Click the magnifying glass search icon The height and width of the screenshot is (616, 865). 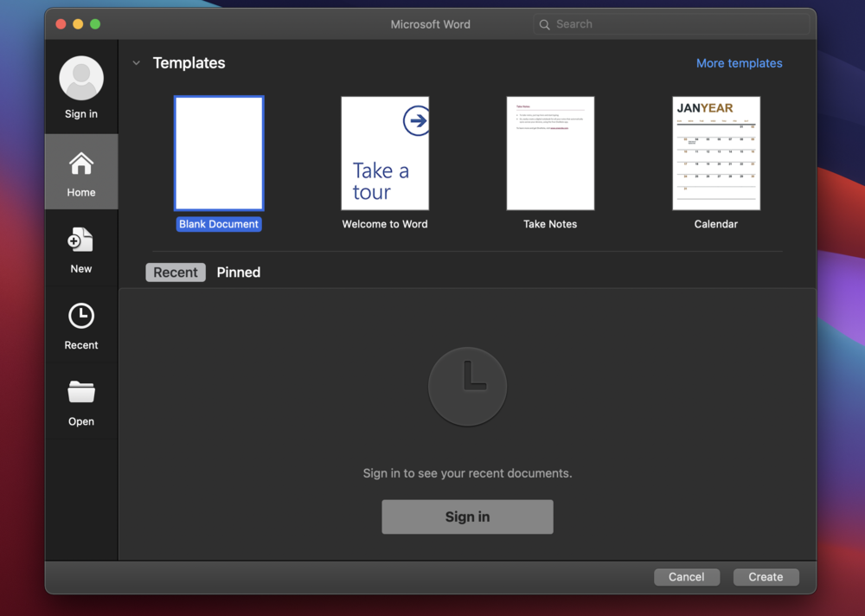point(544,25)
